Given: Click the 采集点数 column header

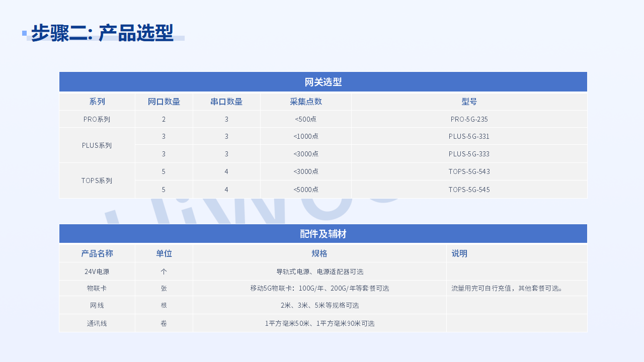Looking at the screenshot, I should point(306,102).
